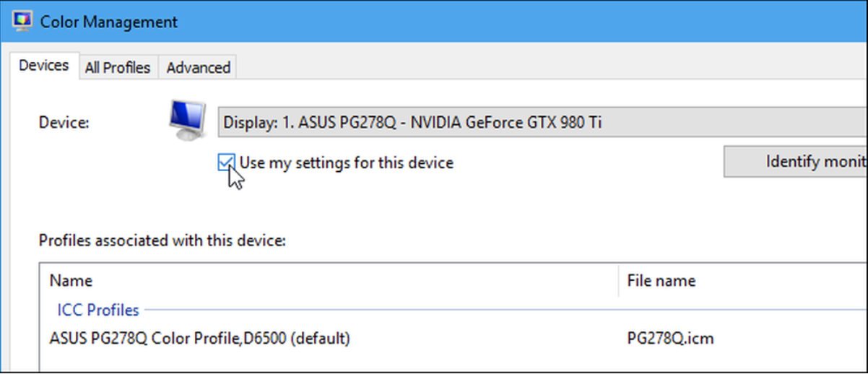Expand the Display device dropdown

coord(542,123)
